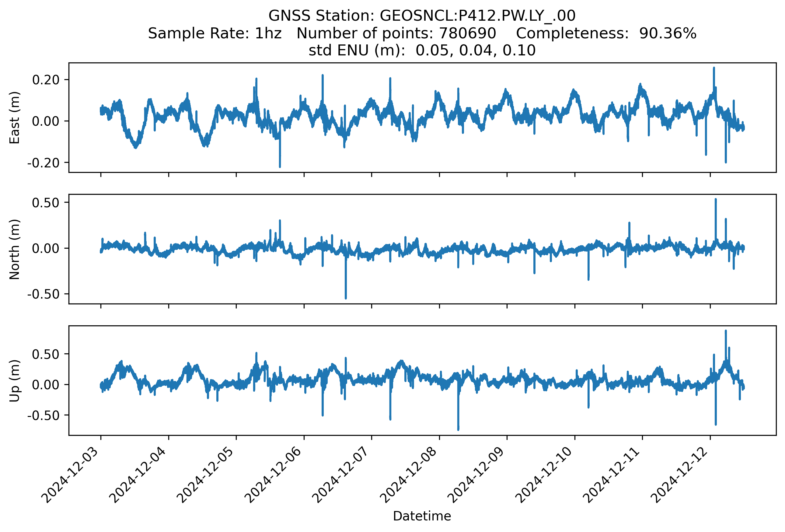Select the East (m) axis label
Screen dimensions: 785x532
pyautogui.click(x=15, y=117)
